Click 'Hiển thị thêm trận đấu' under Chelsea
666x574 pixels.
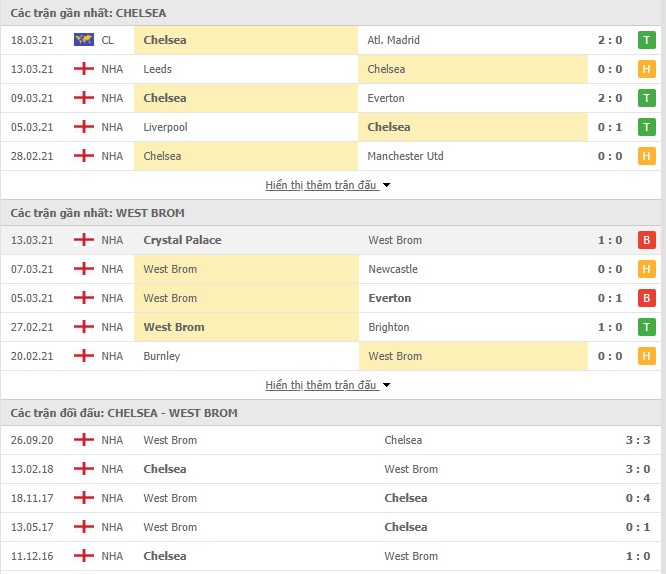point(322,185)
